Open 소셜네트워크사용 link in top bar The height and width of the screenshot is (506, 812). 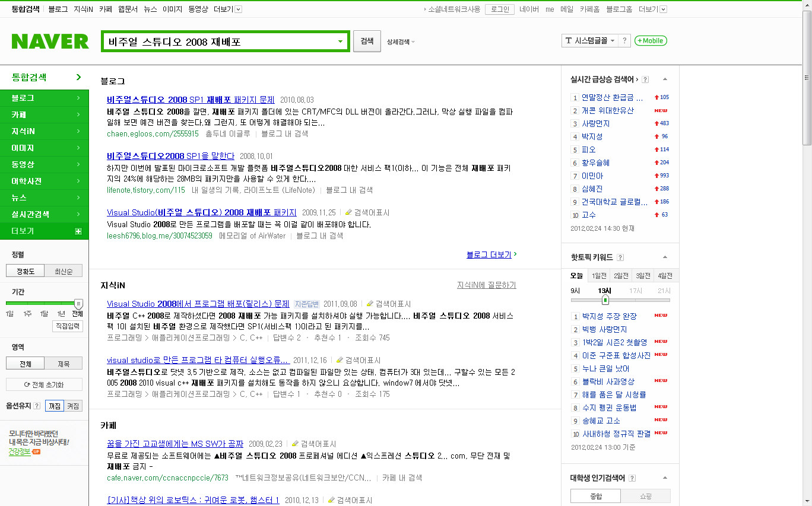[454, 9]
